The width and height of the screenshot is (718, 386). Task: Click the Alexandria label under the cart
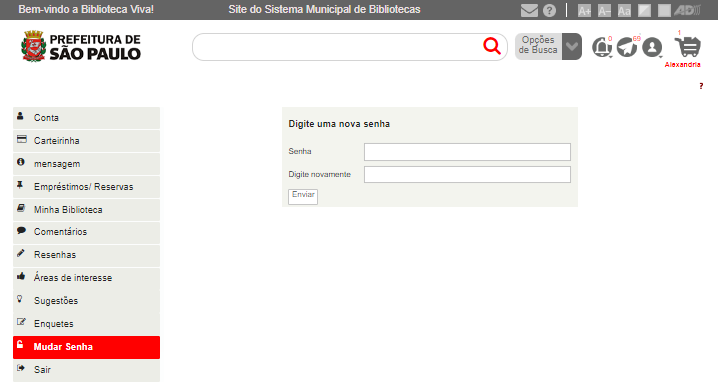(682, 65)
